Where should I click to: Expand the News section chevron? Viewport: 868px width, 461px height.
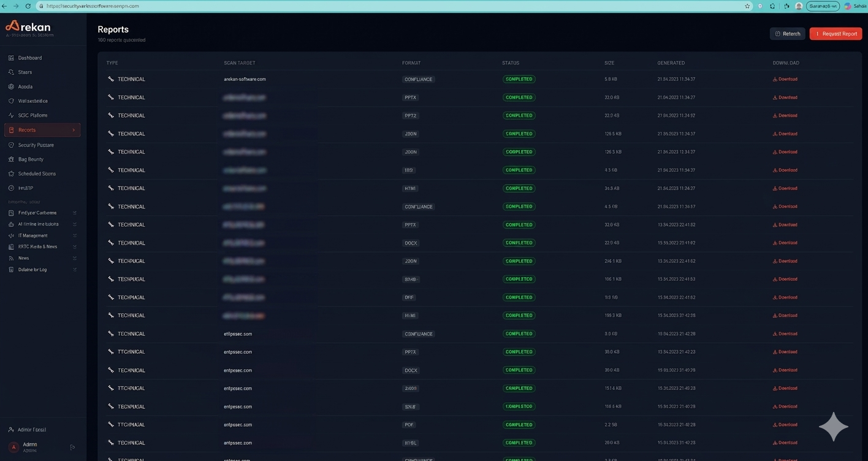74,258
